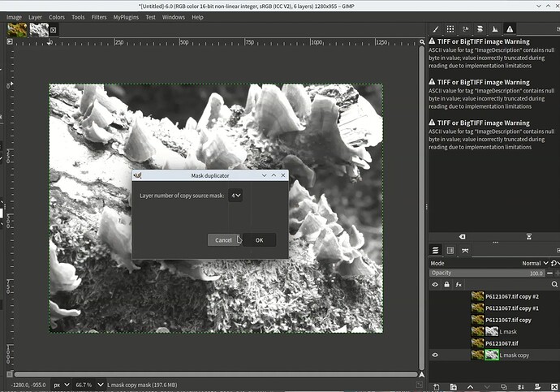Screen dimensions: 560x392
Task: Click the lock header icon in Layers
Action: (447, 285)
